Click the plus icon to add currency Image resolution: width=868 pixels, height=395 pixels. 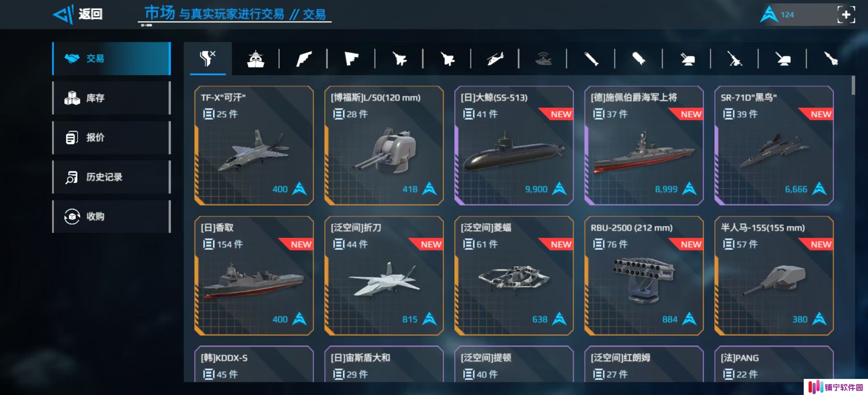tap(846, 14)
